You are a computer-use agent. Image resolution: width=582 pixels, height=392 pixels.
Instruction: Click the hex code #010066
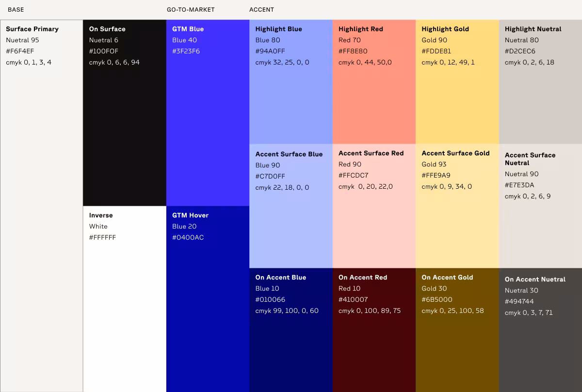point(270,299)
